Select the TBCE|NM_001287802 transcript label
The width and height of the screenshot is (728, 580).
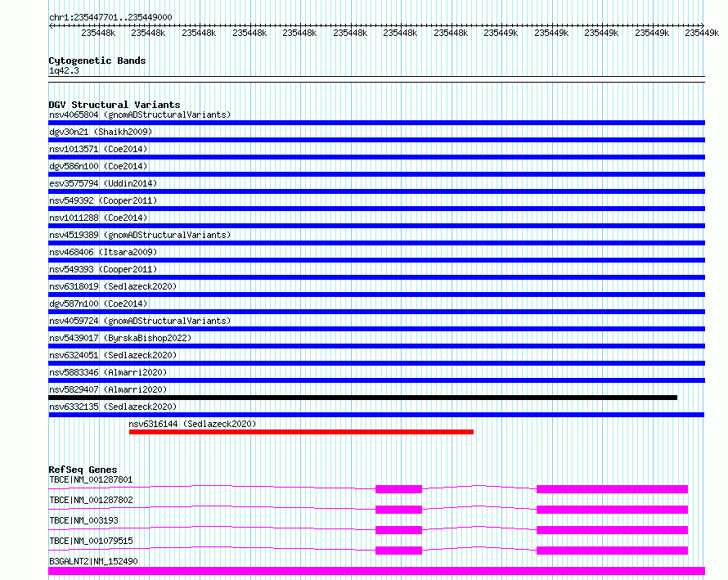click(91, 500)
